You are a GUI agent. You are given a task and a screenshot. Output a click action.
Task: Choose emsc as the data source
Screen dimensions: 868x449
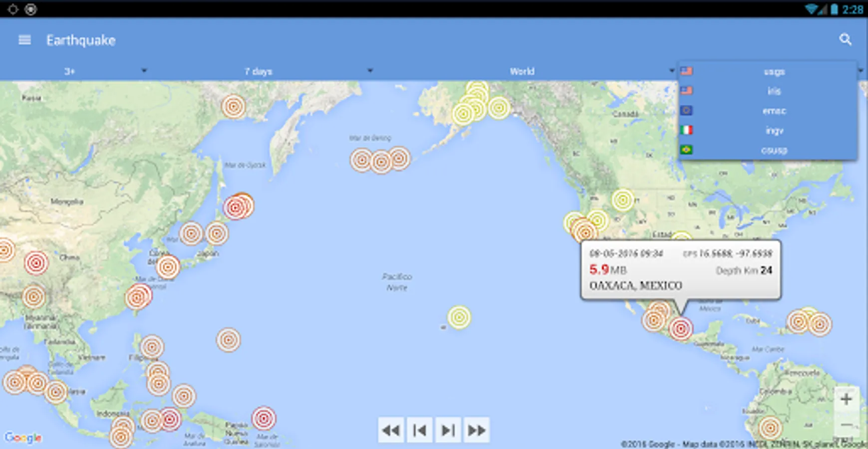point(768,111)
